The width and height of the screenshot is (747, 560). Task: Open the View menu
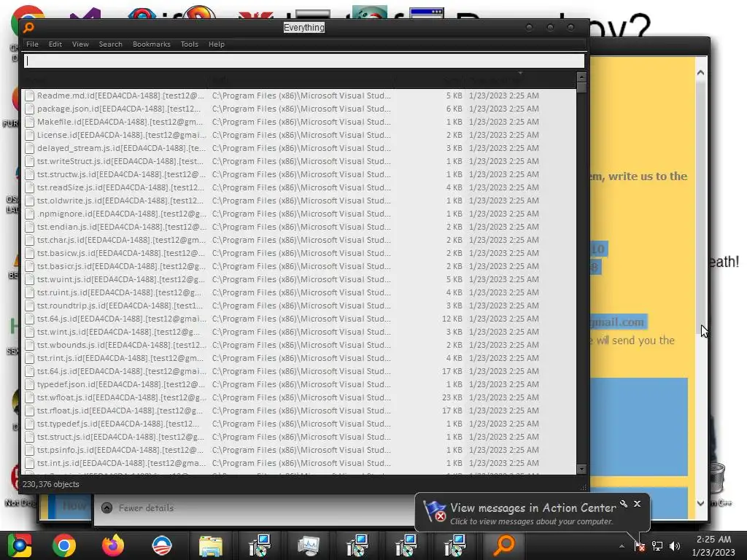(80, 44)
